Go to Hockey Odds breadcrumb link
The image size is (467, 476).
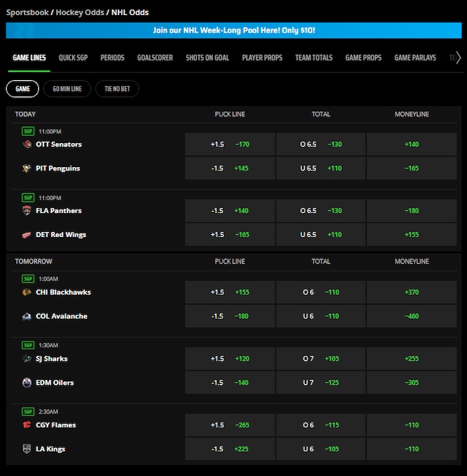tap(80, 13)
